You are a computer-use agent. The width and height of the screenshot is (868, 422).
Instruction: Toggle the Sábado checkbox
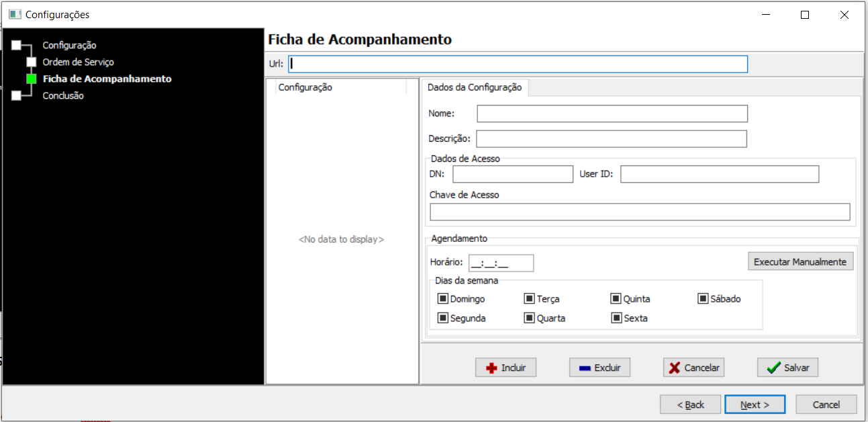(703, 298)
